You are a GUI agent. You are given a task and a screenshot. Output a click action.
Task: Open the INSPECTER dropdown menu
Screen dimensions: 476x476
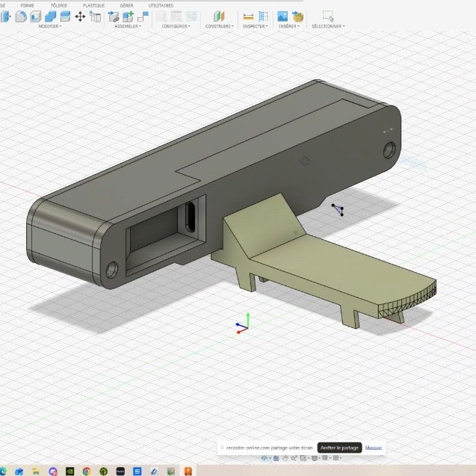pos(256,26)
